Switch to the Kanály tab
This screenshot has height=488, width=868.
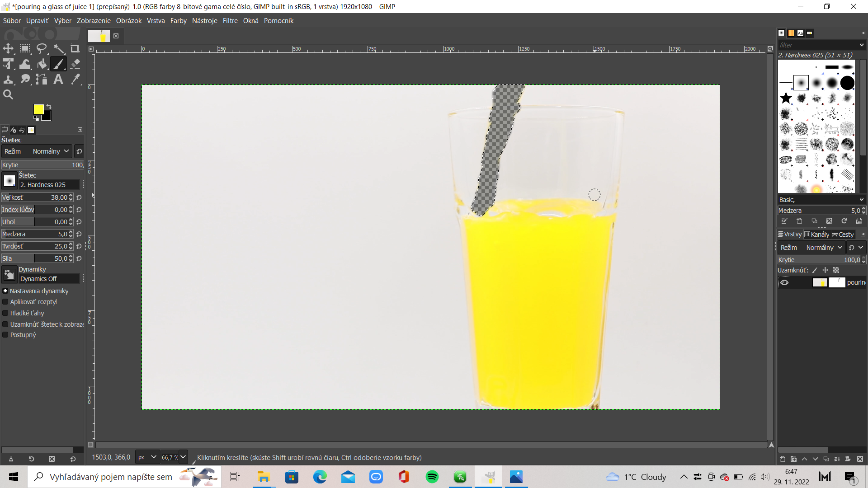coord(817,235)
